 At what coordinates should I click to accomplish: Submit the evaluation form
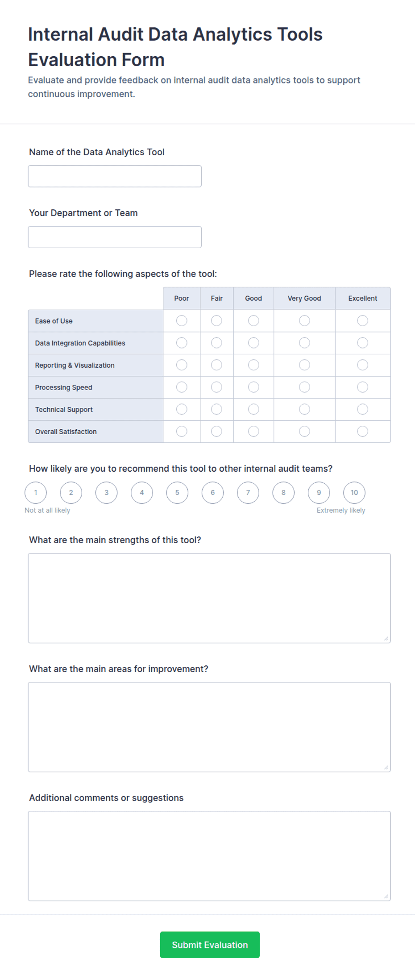coord(210,945)
